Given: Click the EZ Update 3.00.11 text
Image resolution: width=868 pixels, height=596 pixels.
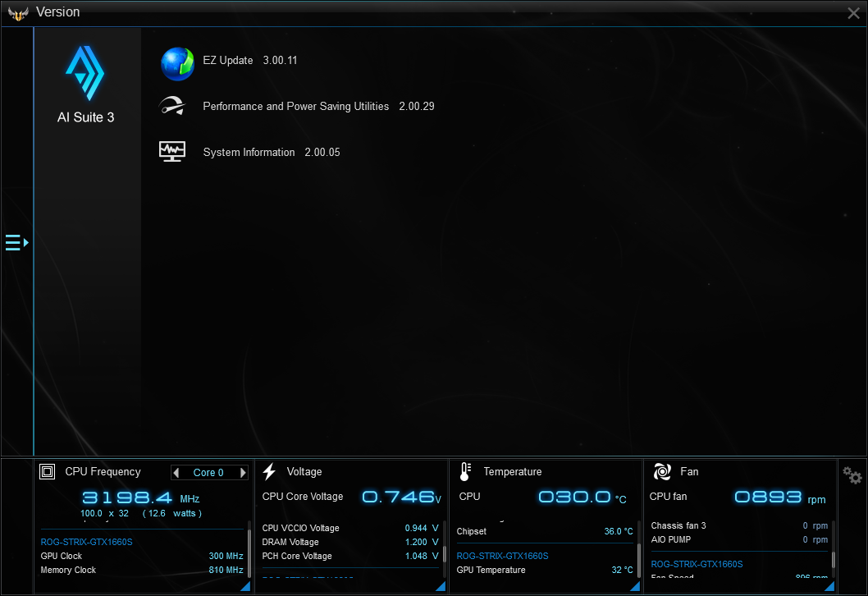Looking at the screenshot, I should coord(249,61).
